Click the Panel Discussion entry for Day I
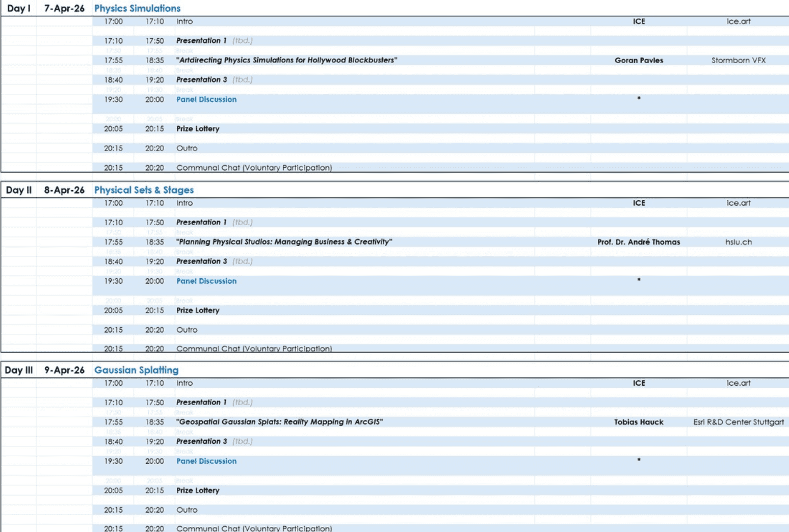 206,99
